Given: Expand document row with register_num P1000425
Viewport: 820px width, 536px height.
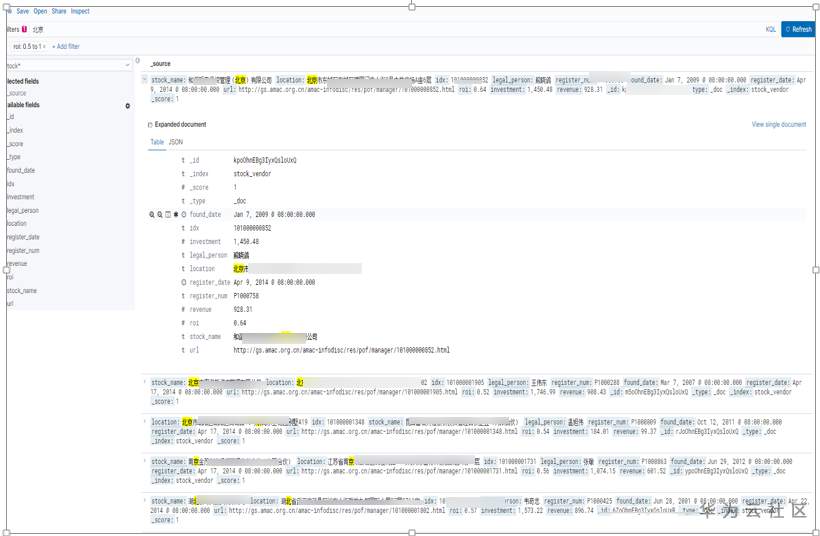Looking at the screenshot, I should click(145, 500).
